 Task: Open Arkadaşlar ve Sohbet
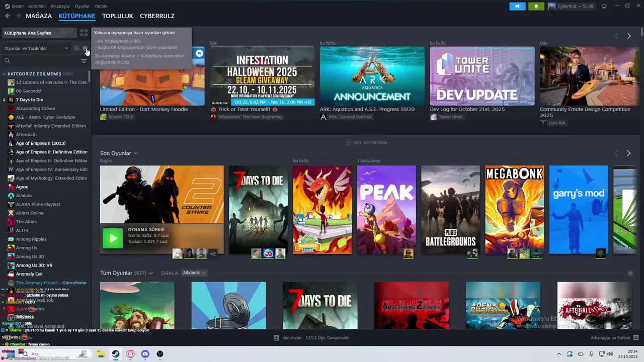point(615,338)
